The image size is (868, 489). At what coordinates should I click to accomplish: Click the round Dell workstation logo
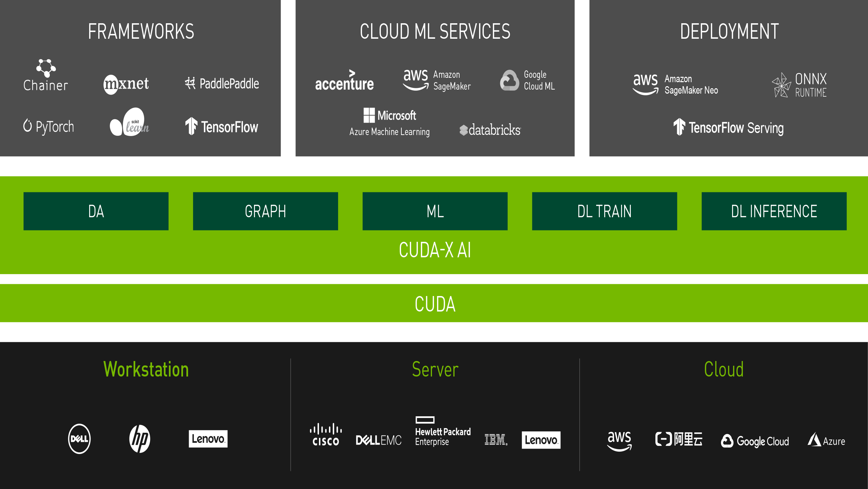coord(79,438)
